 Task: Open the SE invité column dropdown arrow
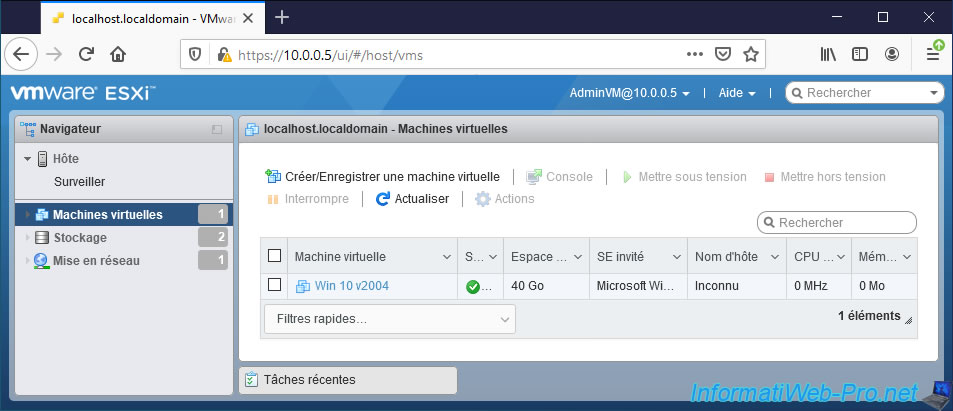coord(676,257)
